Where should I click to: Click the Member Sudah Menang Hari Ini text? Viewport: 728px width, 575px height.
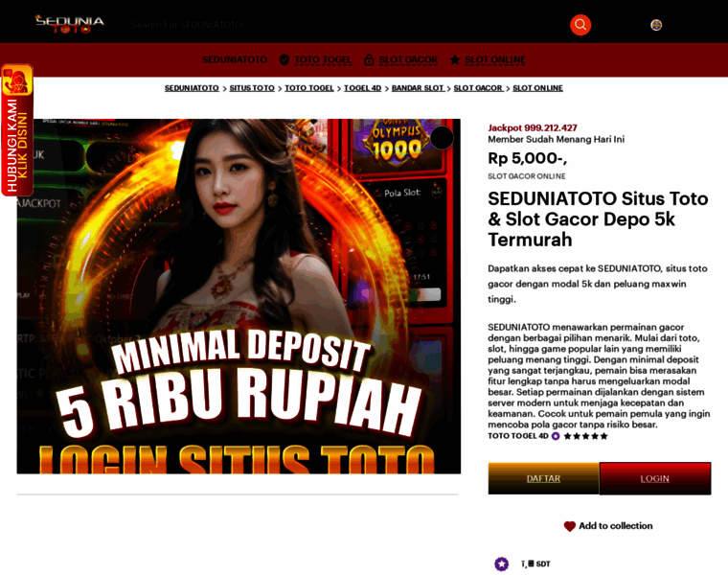(557, 139)
